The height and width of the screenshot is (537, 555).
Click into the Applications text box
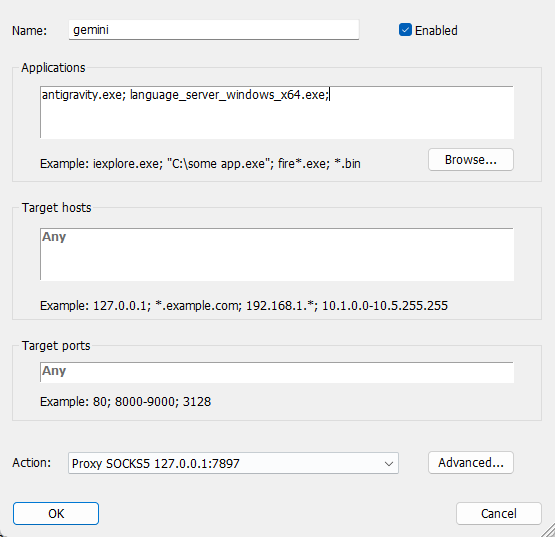pos(277,112)
